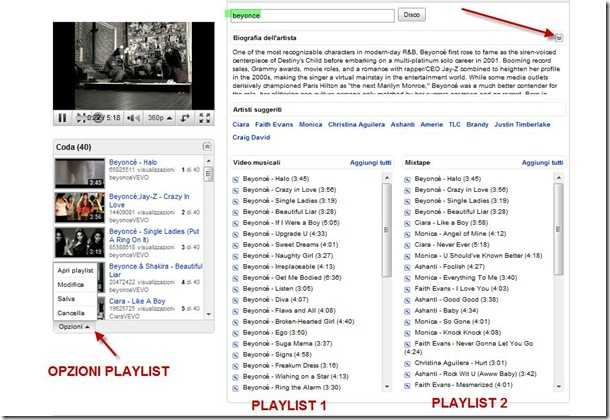Add 'Monica - So Gone' from Mixtape
Viewport: 610px width, 420px height.
tap(407, 322)
